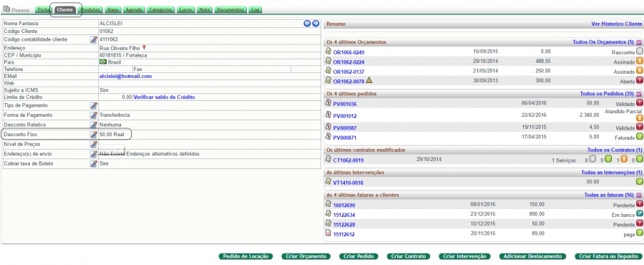Click email alcislei@hotmail.com link
The width and height of the screenshot is (644, 265).
(126, 76)
